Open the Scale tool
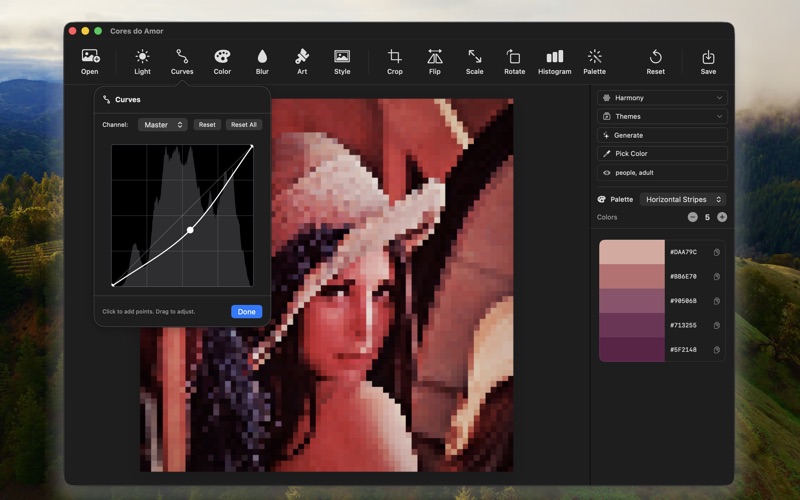This screenshot has width=800, height=500. coord(474,62)
